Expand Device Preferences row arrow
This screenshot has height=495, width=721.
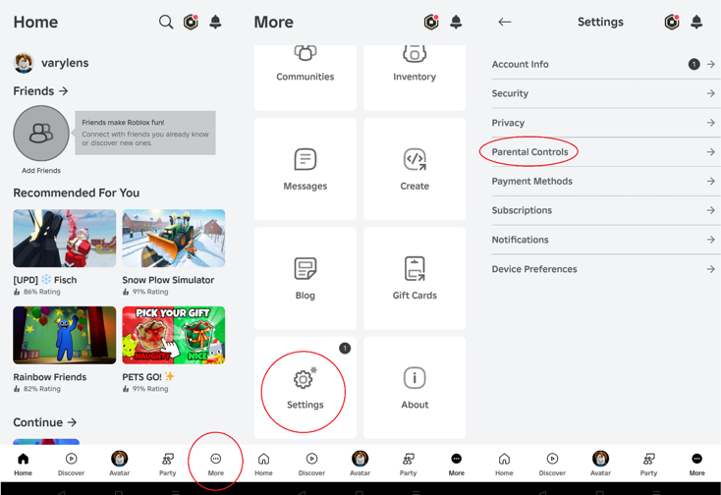tap(710, 269)
